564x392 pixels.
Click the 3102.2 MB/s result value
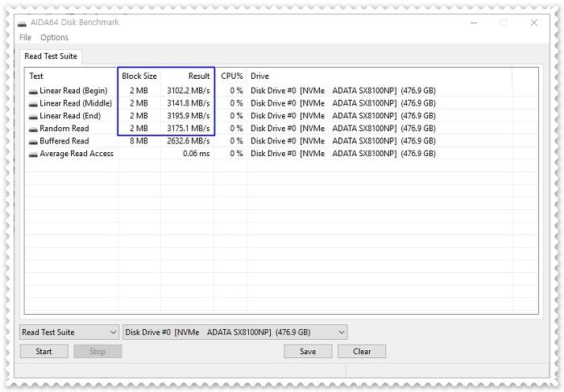pos(188,90)
